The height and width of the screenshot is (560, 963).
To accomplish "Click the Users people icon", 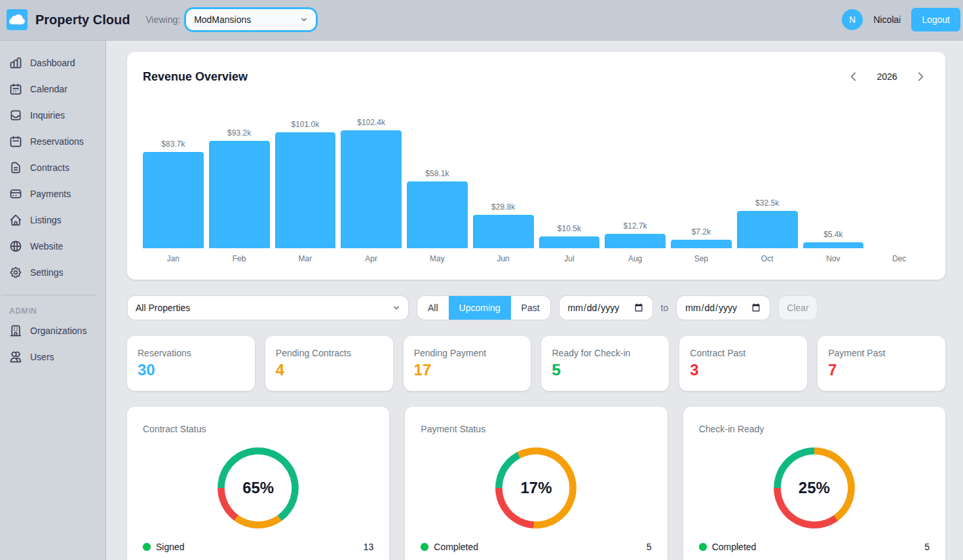I will 16,357.
